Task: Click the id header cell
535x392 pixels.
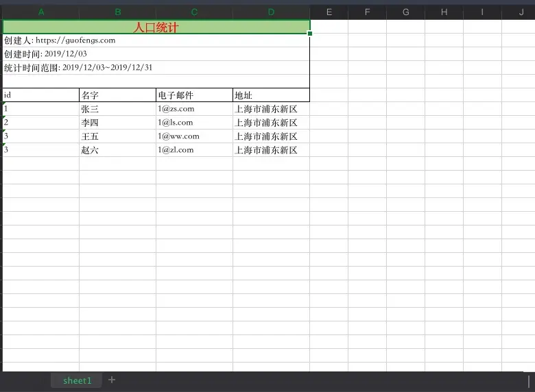Action: (41, 95)
